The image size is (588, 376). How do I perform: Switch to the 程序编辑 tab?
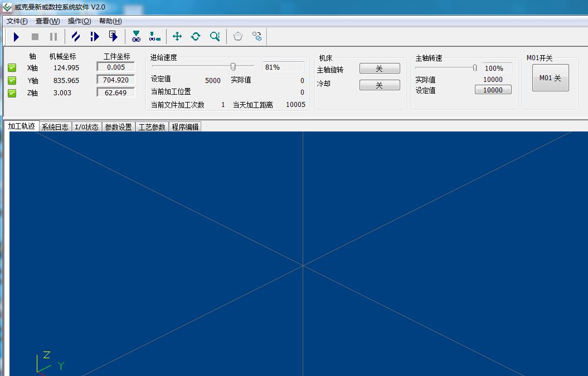pyautogui.click(x=185, y=127)
